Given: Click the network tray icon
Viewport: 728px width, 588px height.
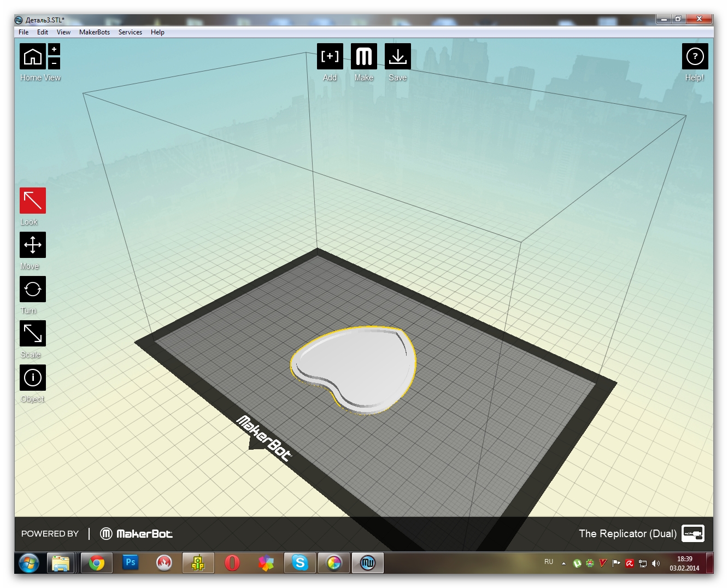Looking at the screenshot, I should pos(643,563).
